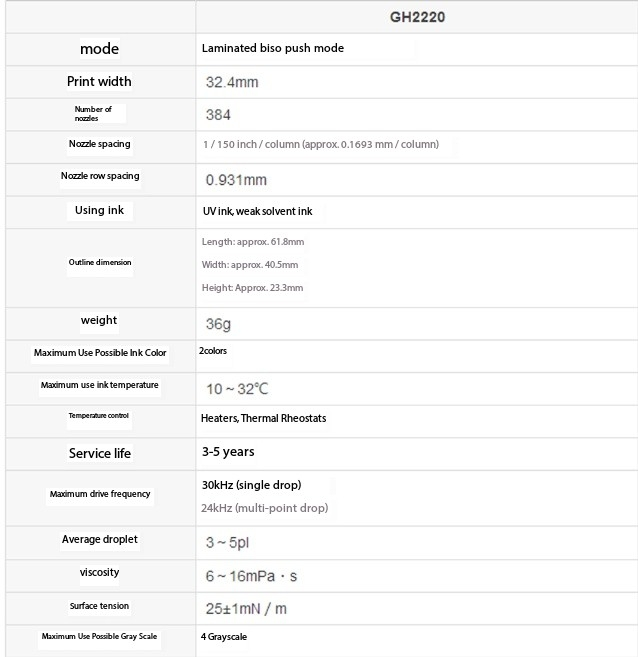The height and width of the screenshot is (657, 638).
Task: Click the 384 nozzle count value
Action: (x=218, y=115)
